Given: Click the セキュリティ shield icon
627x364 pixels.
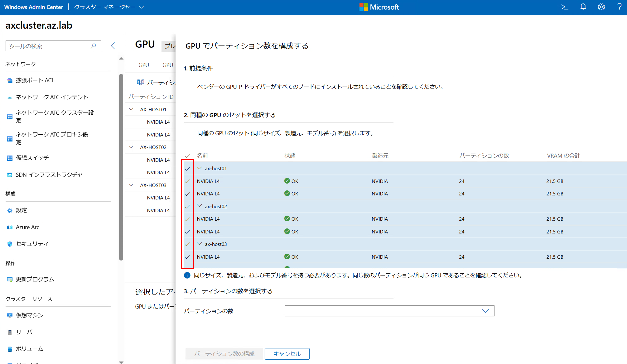Looking at the screenshot, I should click(x=10, y=244).
